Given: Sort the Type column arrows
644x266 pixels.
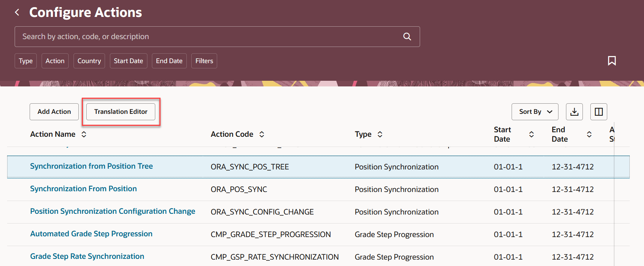Looking at the screenshot, I should [x=380, y=134].
